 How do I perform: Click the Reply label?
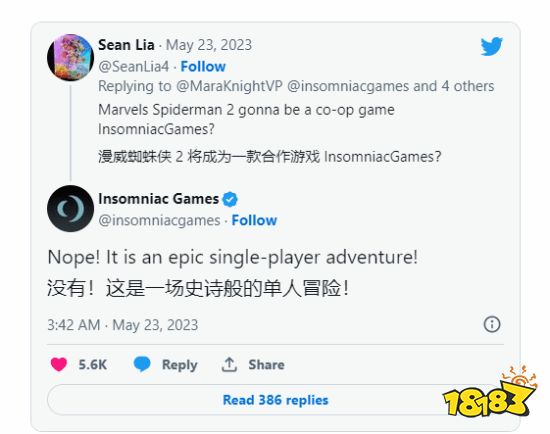(179, 365)
